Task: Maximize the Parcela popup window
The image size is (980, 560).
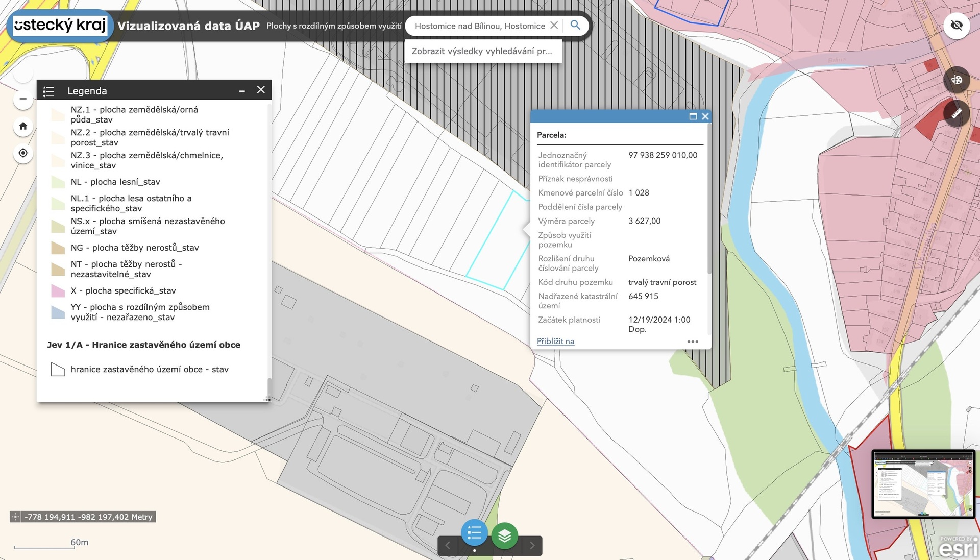Action: pyautogui.click(x=693, y=116)
